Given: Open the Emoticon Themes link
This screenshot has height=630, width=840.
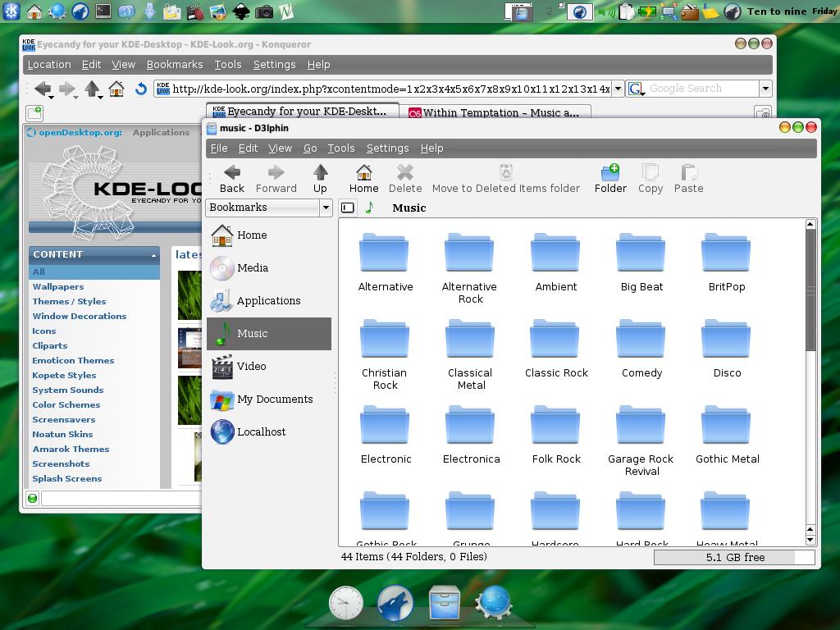Looking at the screenshot, I should coord(73,361).
